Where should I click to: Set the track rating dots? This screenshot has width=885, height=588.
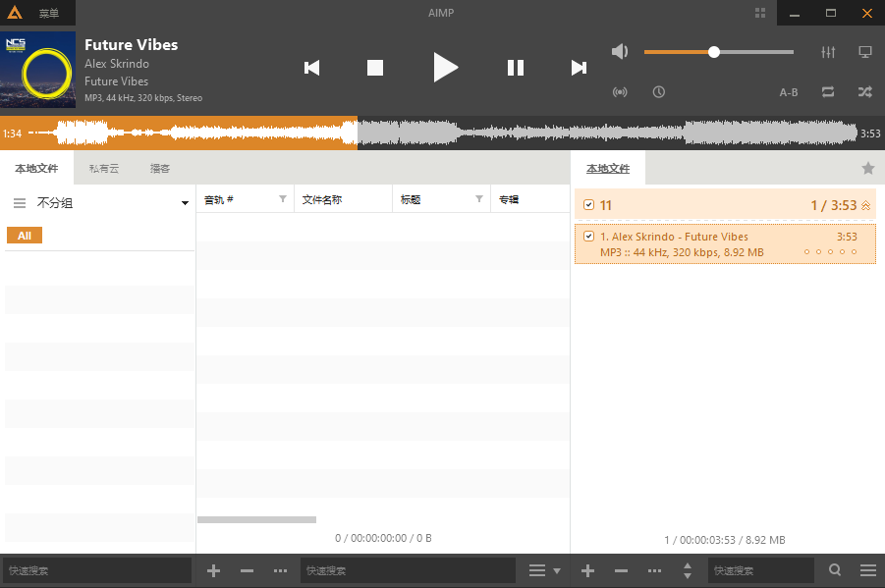click(x=830, y=251)
